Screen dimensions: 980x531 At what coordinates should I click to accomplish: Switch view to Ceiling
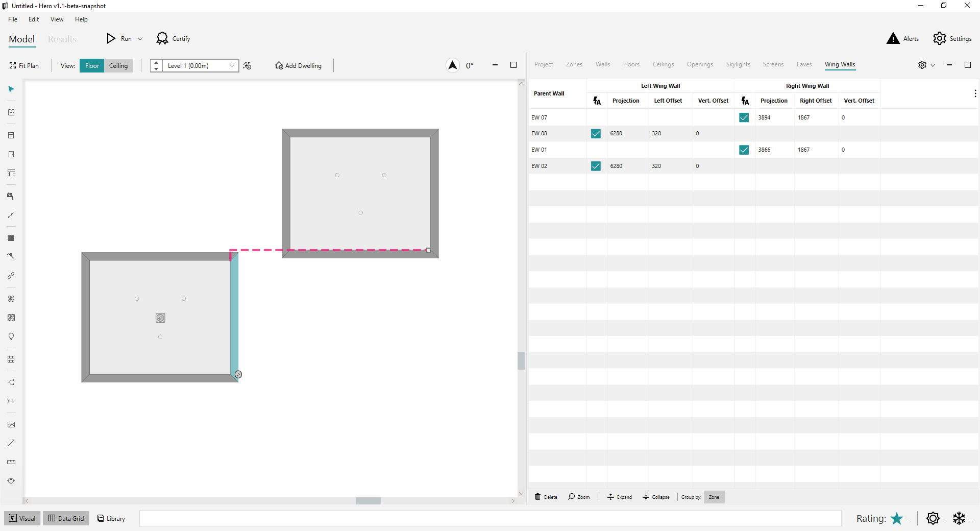pyautogui.click(x=118, y=65)
